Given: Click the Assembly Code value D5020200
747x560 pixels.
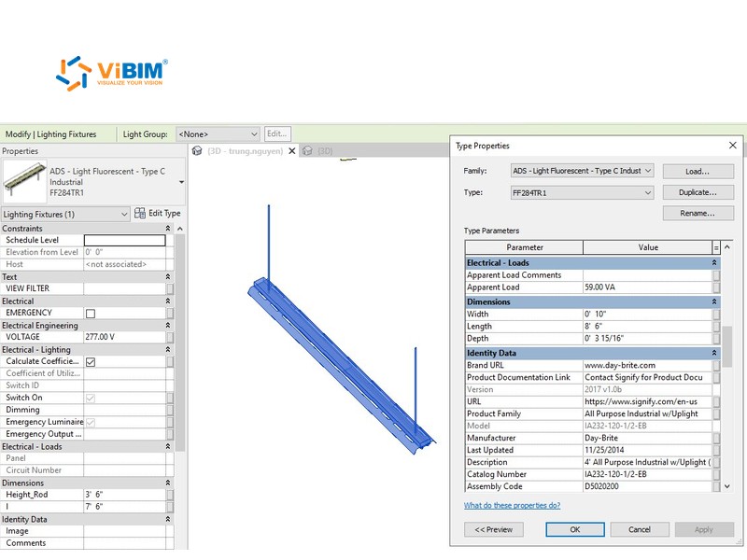Looking at the screenshot, I should click(647, 486).
